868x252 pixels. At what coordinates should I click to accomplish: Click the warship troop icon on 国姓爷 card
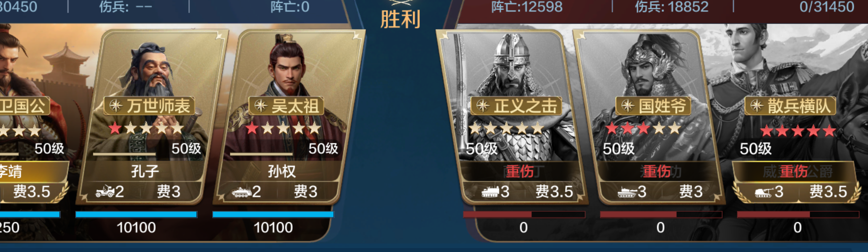pyautogui.click(x=627, y=192)
